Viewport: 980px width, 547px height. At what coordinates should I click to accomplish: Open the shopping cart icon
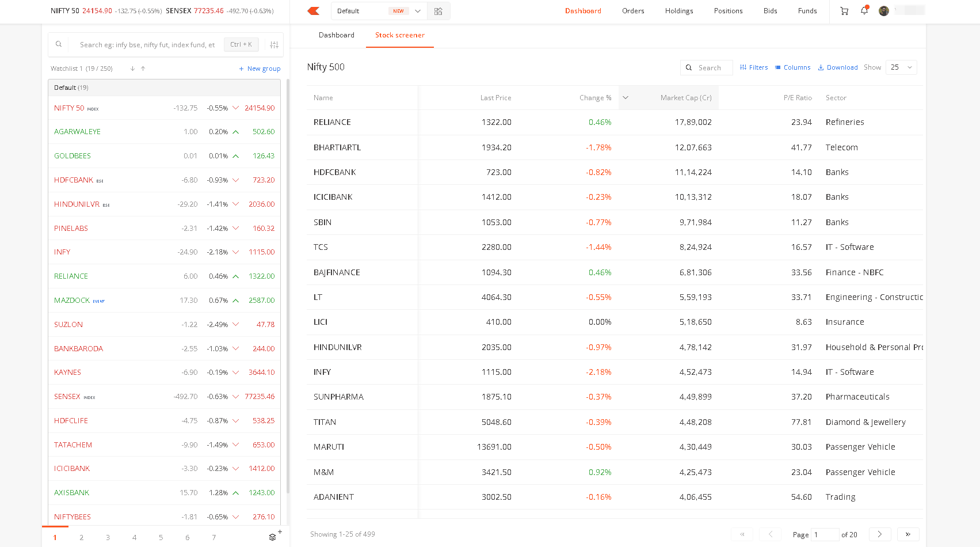[844, 11]
